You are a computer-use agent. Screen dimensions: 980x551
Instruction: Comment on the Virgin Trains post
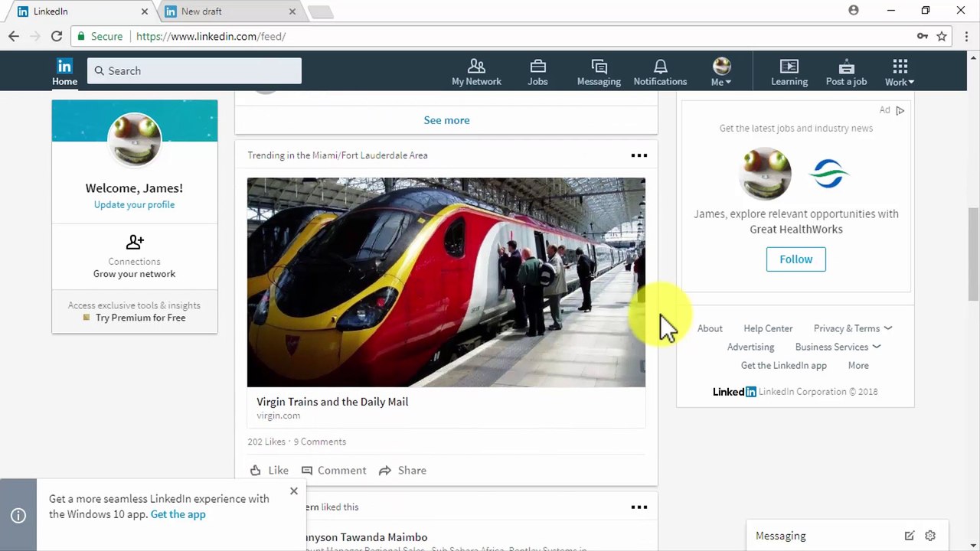click(x=334, y=470)
